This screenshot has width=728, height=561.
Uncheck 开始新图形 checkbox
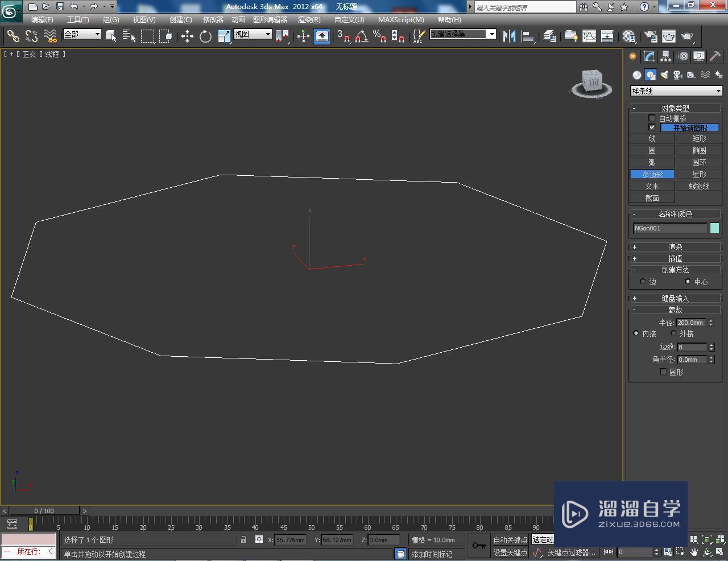tap(652, 127)
